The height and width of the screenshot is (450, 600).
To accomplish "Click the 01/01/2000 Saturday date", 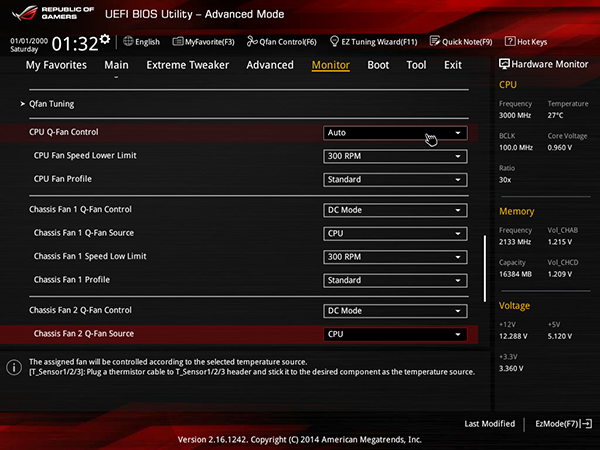I will [29, 45].
